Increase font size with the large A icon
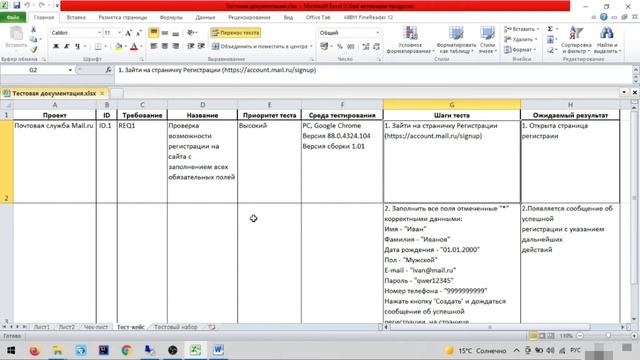The height and width of the screenshot is (360, 640). click(129, 33)
